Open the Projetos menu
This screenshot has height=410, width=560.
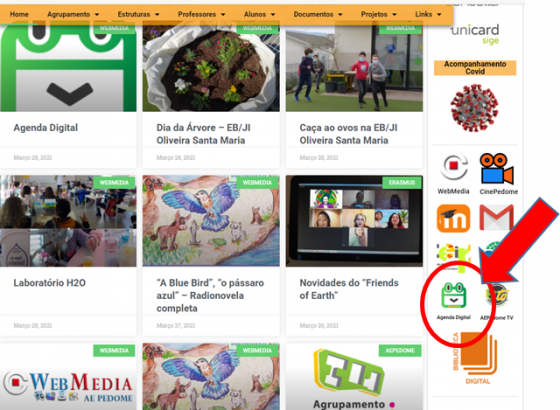379,14
